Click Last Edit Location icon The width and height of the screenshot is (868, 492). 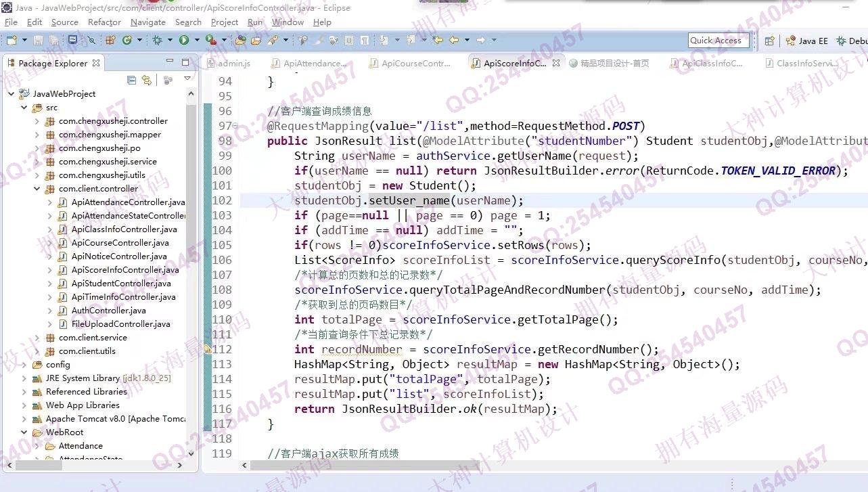(438, 40)
